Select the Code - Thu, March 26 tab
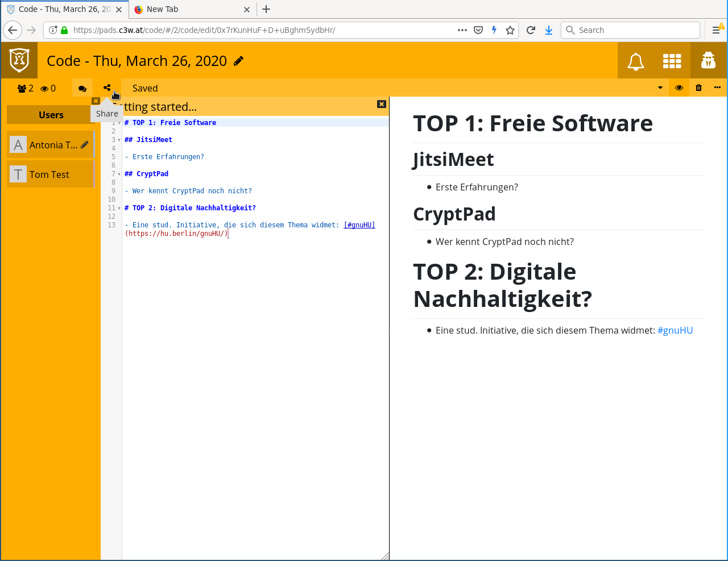 [64, 9]
